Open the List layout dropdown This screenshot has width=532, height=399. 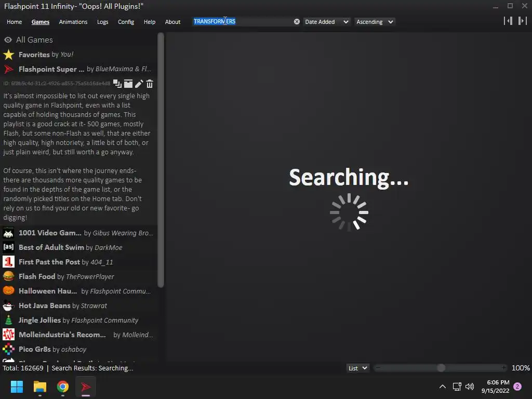[x=357, y=368]
